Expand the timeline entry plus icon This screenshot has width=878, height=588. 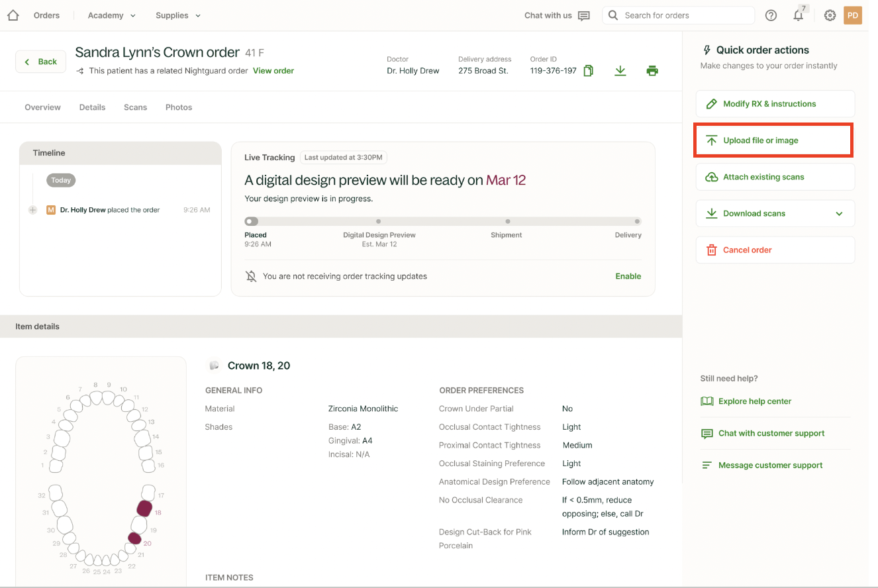[x=32, y=210]
